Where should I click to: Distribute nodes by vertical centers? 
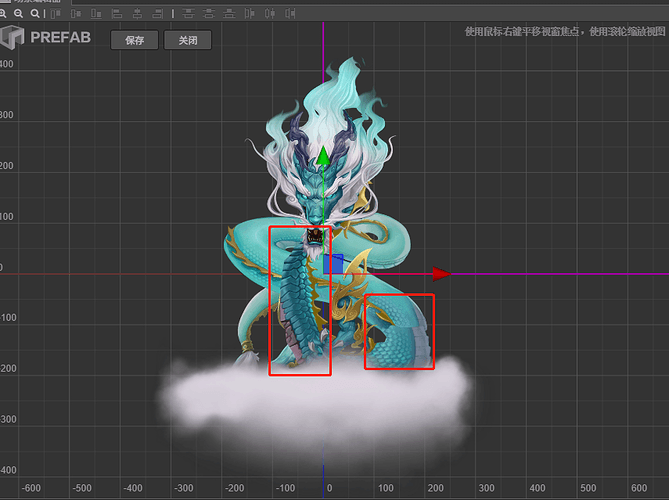coord(209,14)
